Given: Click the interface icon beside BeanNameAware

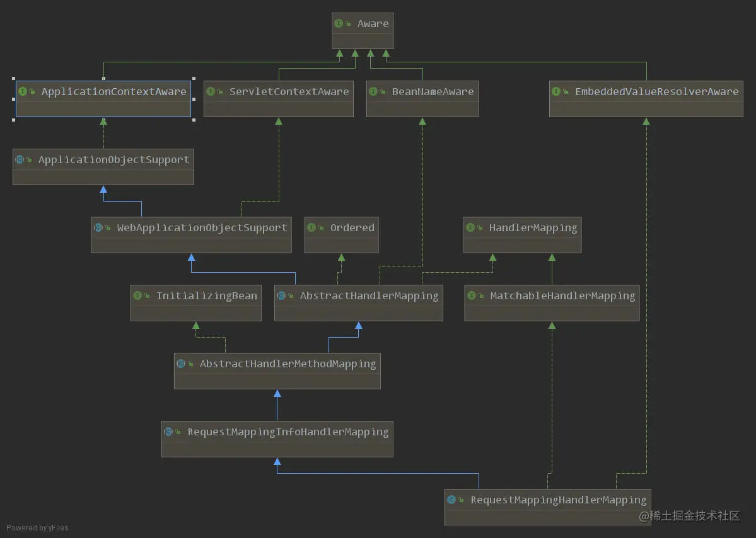Looking at the screenshot, I should 373,91.
